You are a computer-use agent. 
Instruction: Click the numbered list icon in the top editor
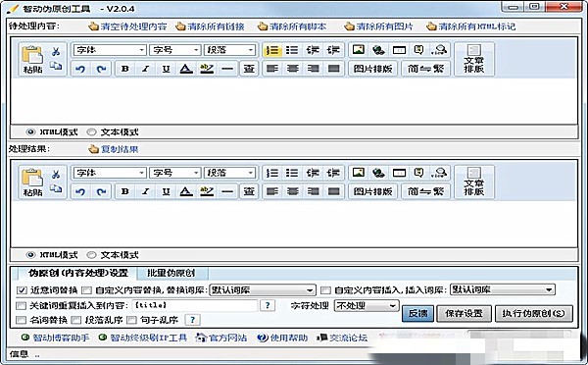(x=272, y=50)
